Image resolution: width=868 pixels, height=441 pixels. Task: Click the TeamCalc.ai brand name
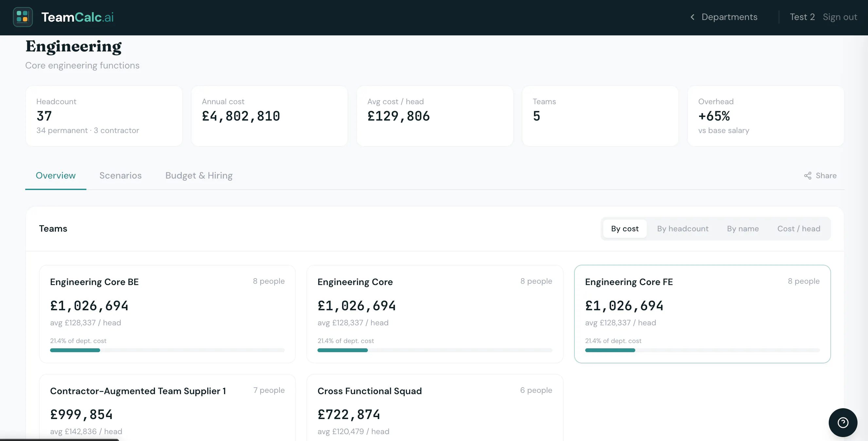tap(78, 17)
